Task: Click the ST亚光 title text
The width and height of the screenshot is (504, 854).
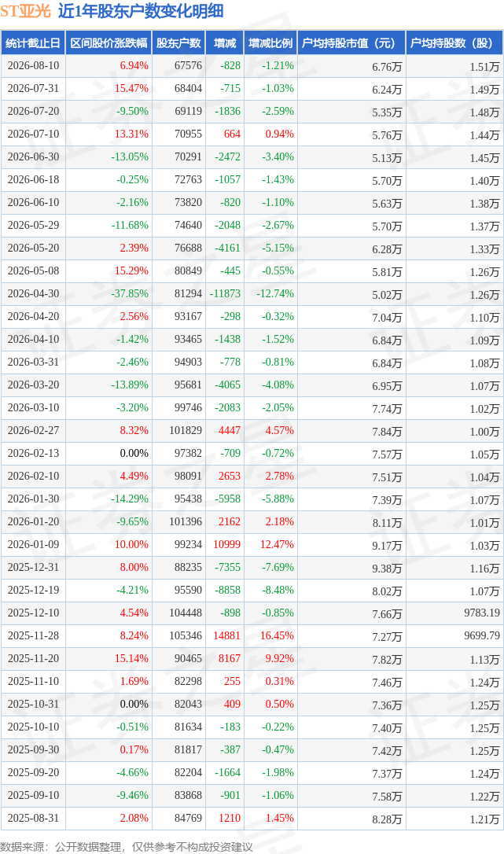Action: click(x=26, y=11)
